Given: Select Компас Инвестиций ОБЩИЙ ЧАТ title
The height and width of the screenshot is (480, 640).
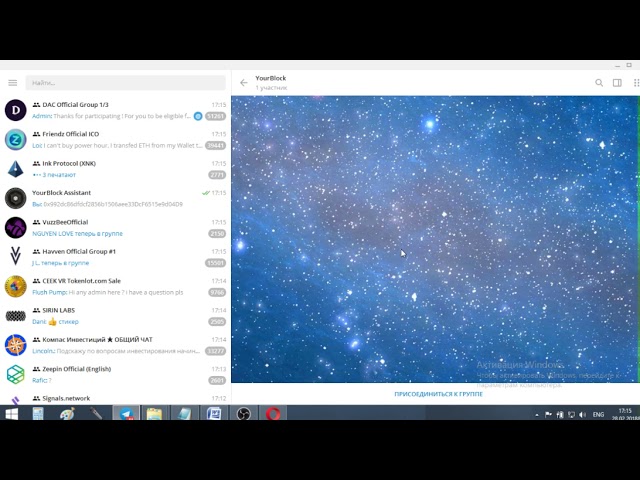Looking at the screenshot, I should pyautogui.click(x=98, y=340).
